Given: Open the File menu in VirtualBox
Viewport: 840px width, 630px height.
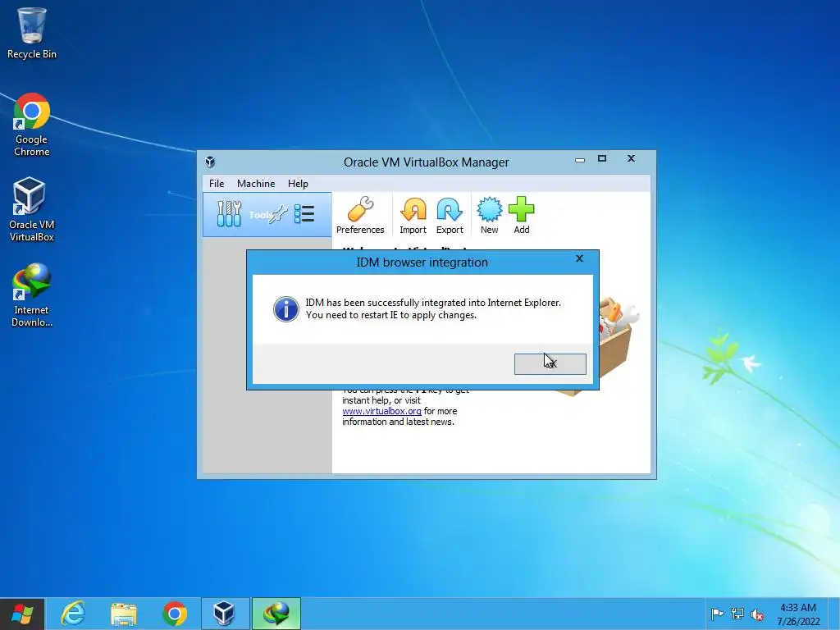Looking at the screenshot, I should tap(217, 183).
